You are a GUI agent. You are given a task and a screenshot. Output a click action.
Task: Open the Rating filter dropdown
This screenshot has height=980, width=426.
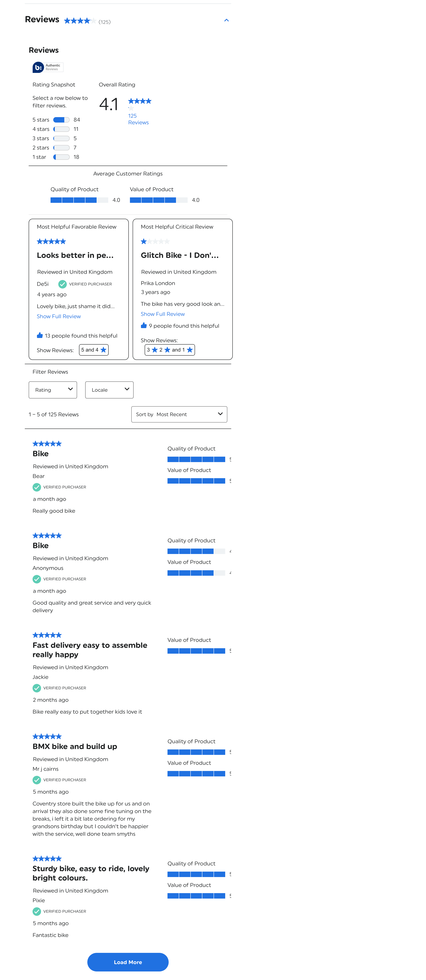[x=53, y=390]
